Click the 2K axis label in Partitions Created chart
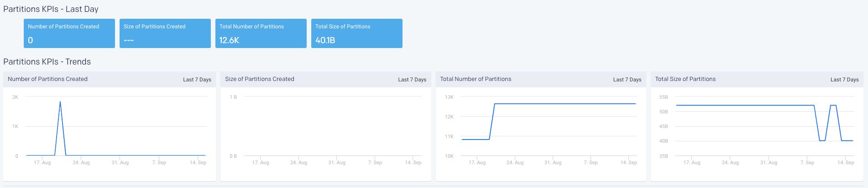The height and width of the screenshot is (188, 868). point(16,97)
